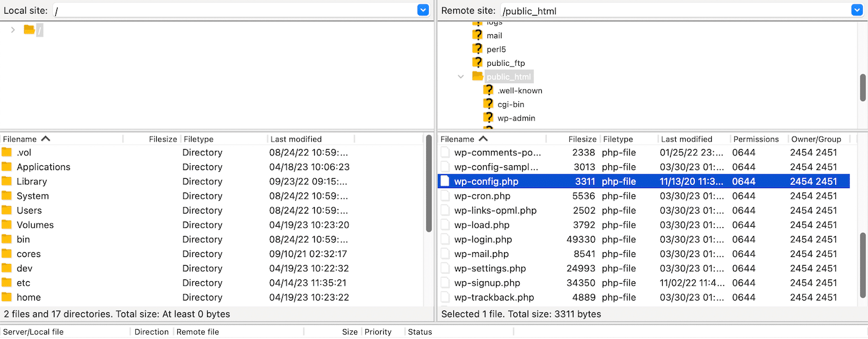Click the Volumes folder icon

point(7,225)
